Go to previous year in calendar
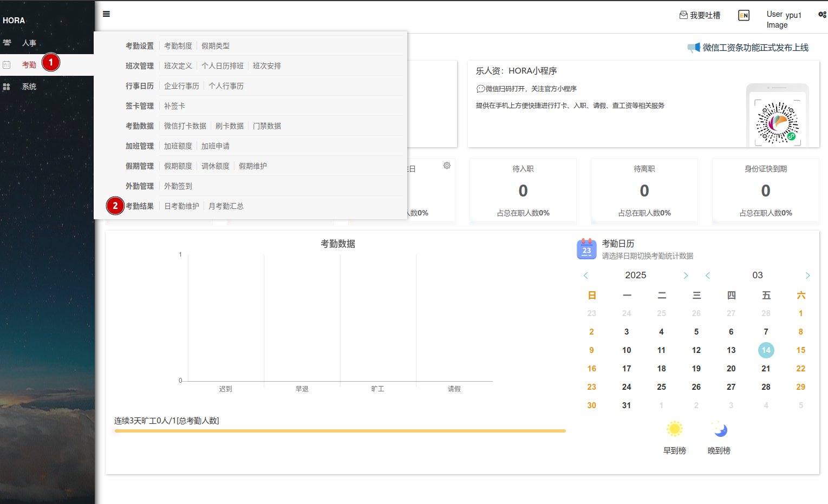This screenshot has height=504, width=828. 585,276
